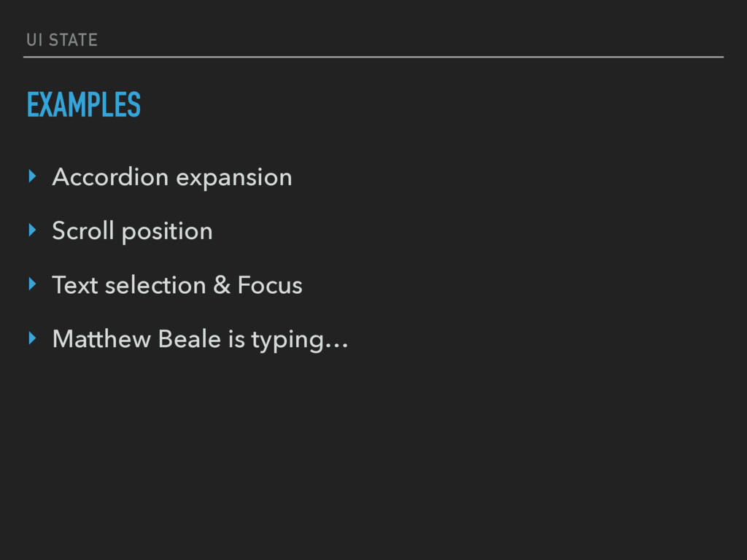Select the Scroll position bullet text
This screenshot has height=560, width=747.
tap(133, 232)
